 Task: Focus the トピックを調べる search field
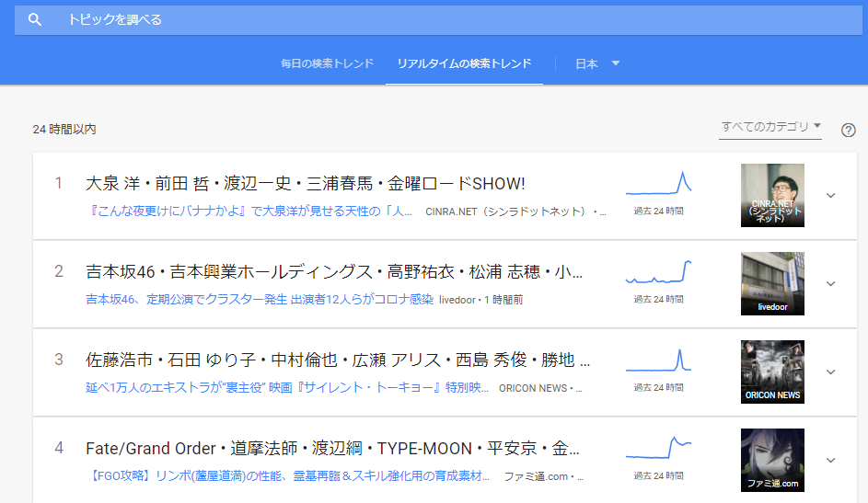438,20
